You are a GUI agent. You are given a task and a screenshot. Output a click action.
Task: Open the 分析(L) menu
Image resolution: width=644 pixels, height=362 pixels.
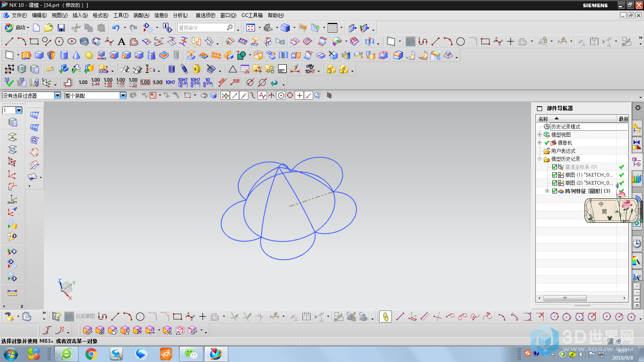(x=180, y=15)
